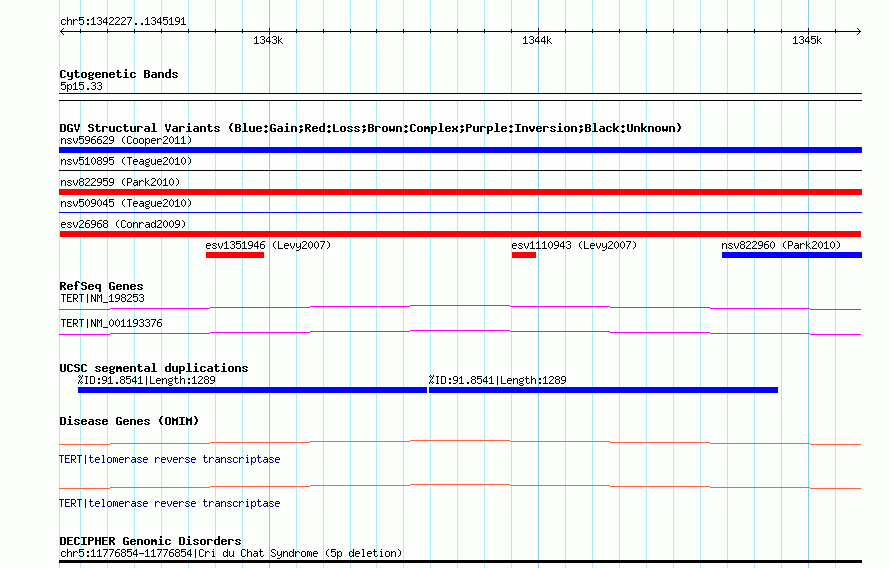Click the DGV Structural Variants track heading
890x568 pixels.
[371, 128]
